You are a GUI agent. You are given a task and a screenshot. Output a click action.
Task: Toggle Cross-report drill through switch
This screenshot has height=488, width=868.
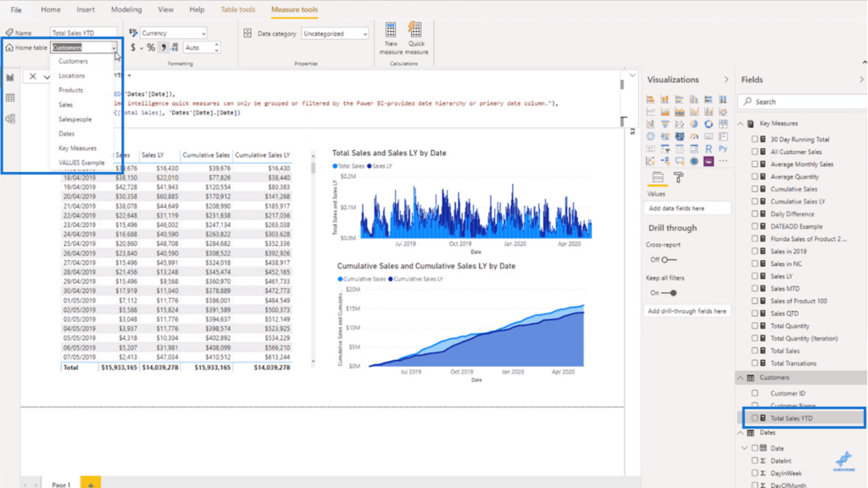point(669,259)
